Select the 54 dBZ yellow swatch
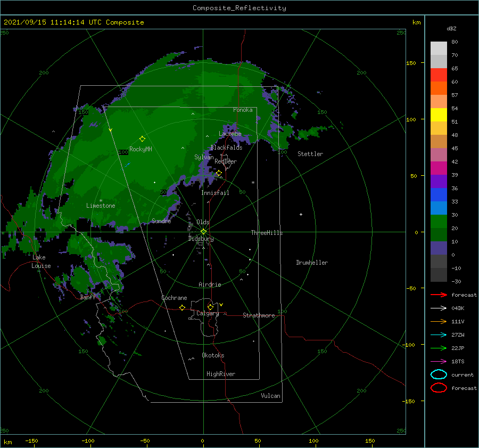 tap(439, 115)
